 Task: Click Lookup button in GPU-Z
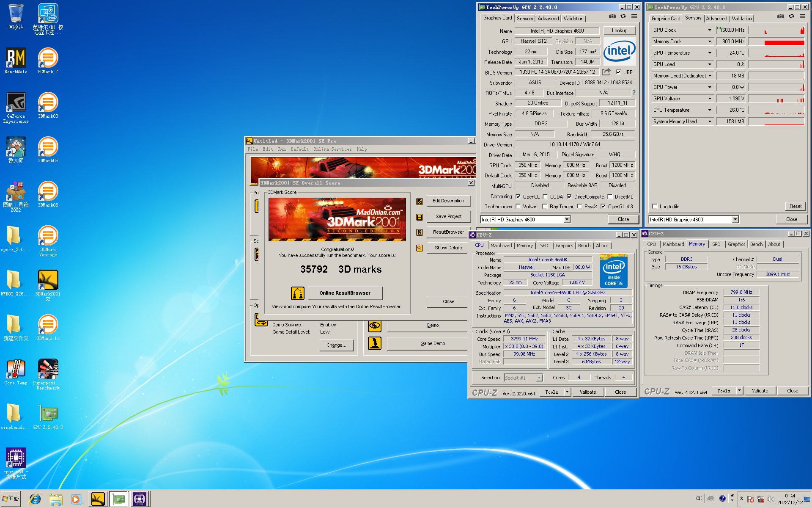click(x=619, y=30)
